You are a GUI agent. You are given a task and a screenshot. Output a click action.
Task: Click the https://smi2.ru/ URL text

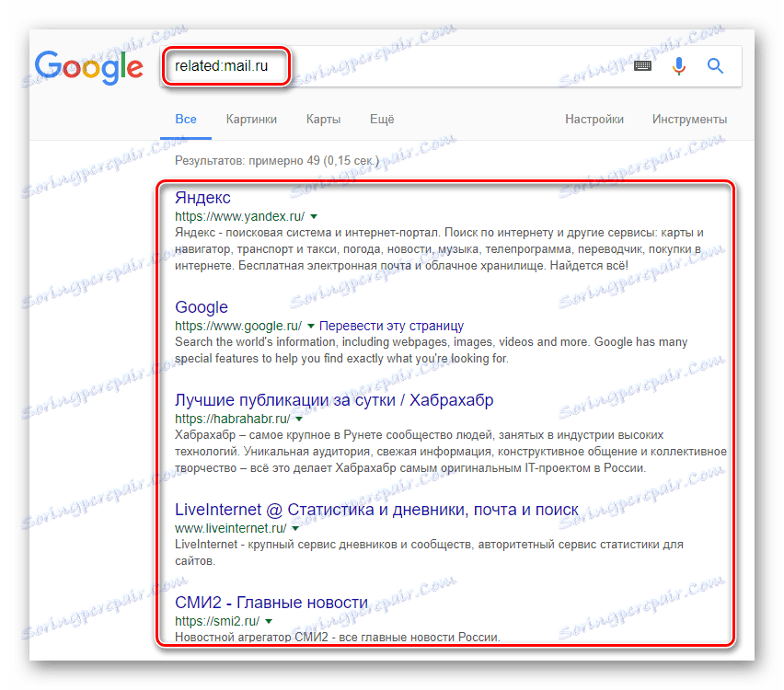click(x=217, y=622)
